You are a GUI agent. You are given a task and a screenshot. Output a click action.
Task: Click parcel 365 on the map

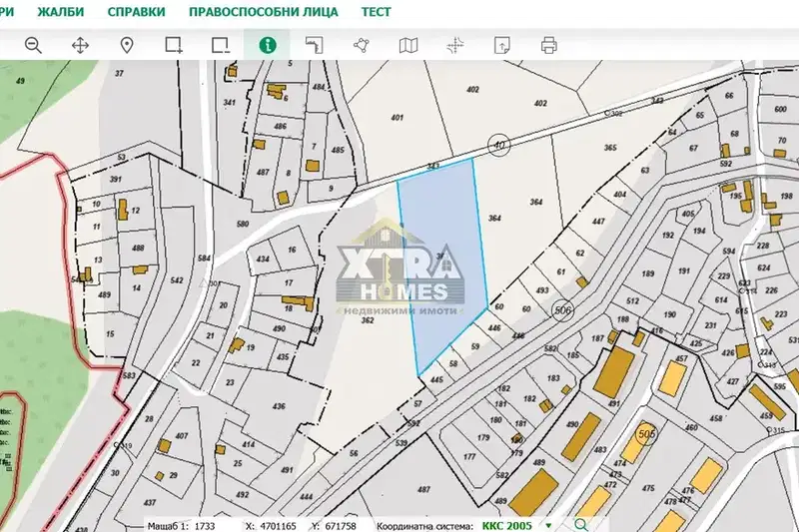coord(610,148)
